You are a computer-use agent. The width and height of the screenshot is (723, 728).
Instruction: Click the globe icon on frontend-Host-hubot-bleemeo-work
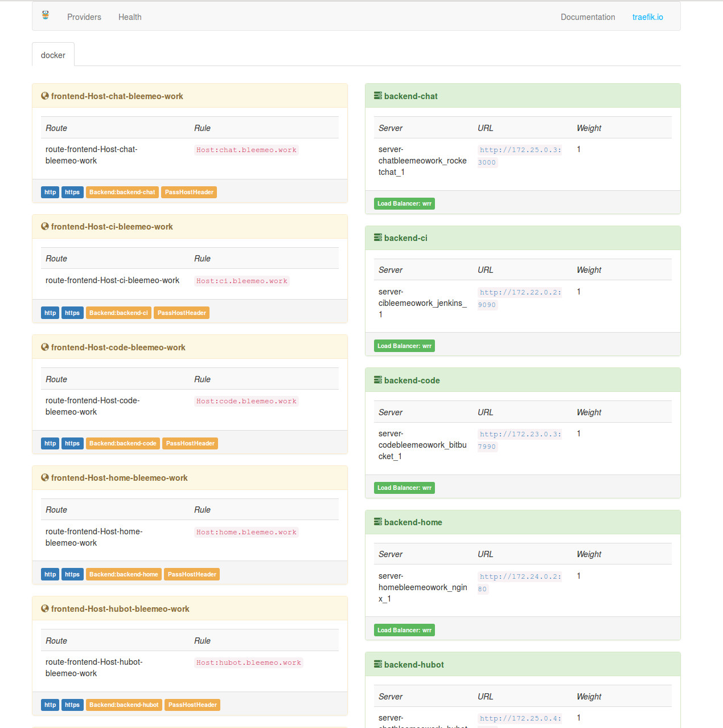tap(44, 608)
